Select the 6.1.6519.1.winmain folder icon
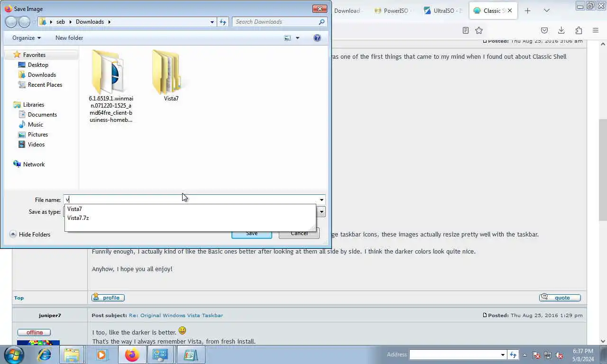607x364 pixels. click(110, 71)
